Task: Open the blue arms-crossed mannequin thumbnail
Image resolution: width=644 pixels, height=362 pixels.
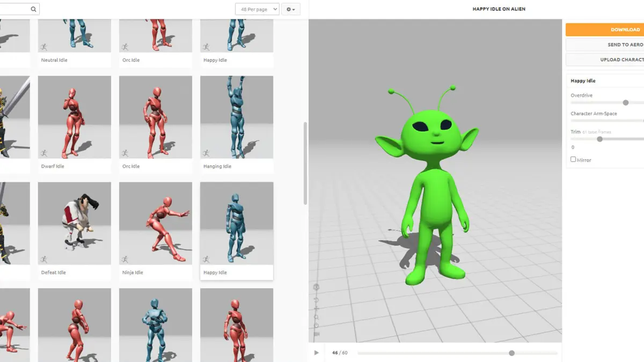Action: pyautogui.click(x=156, y=325)
